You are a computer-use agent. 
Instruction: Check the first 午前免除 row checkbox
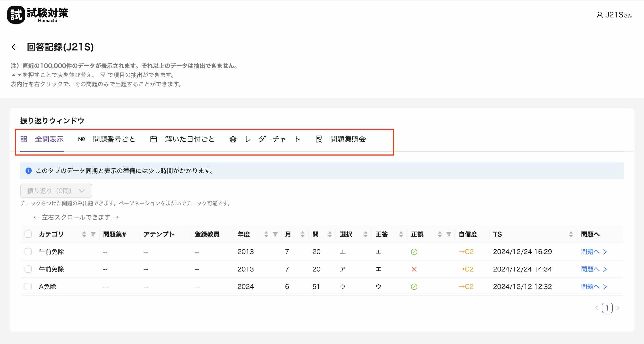pos(28,252)
